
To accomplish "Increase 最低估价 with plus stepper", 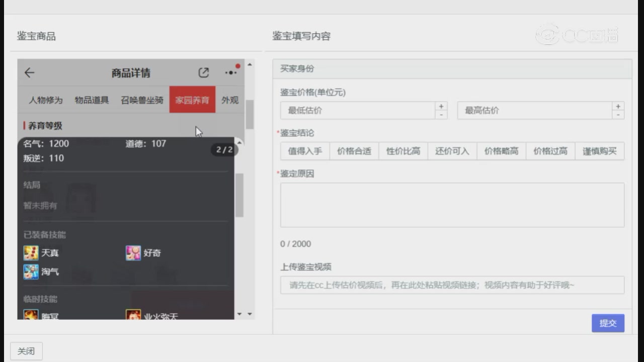I will (441, 106).
